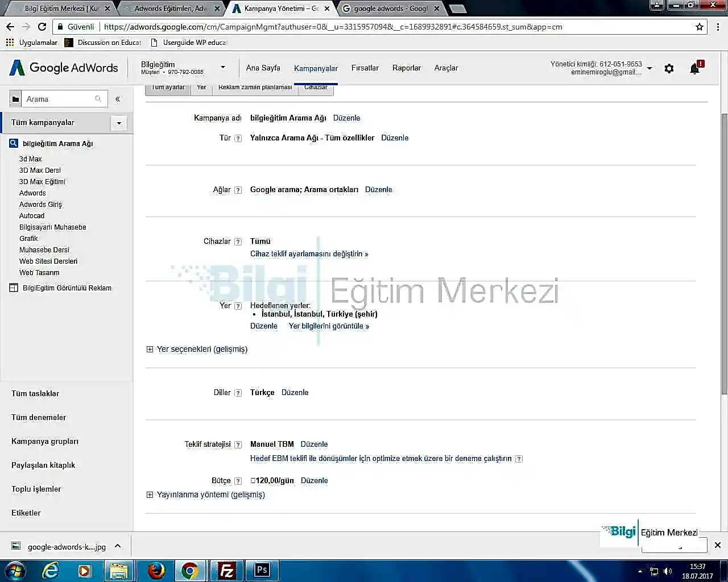Open FileZilla from the taskbar
728x582 pixels.
coord(226,570)
